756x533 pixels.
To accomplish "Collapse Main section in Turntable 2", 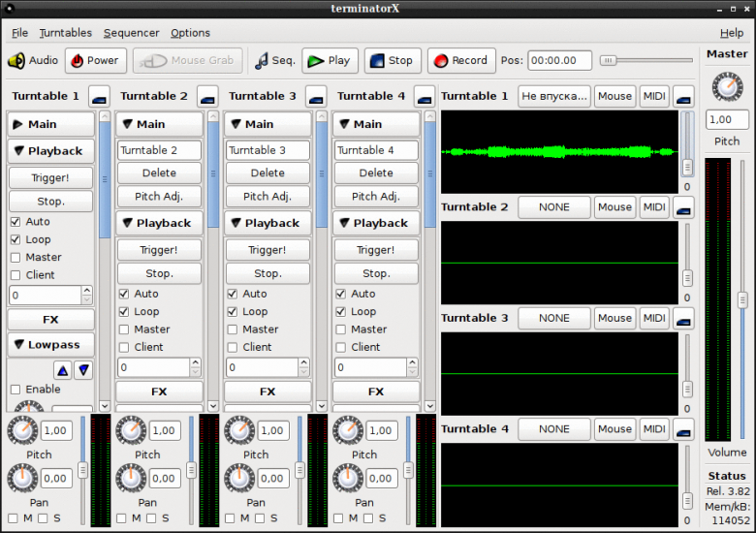I will [159, 124].
